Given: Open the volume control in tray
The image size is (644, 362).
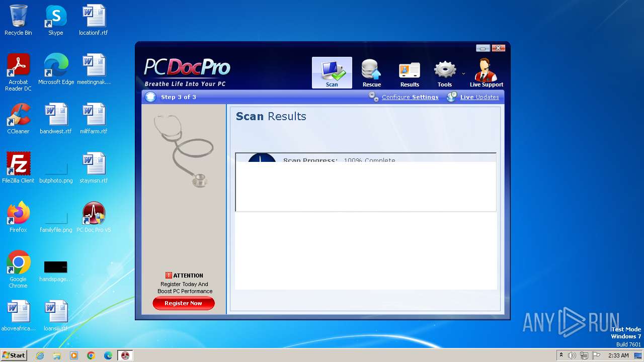Looking at the screenshot, I should point(572,355).
